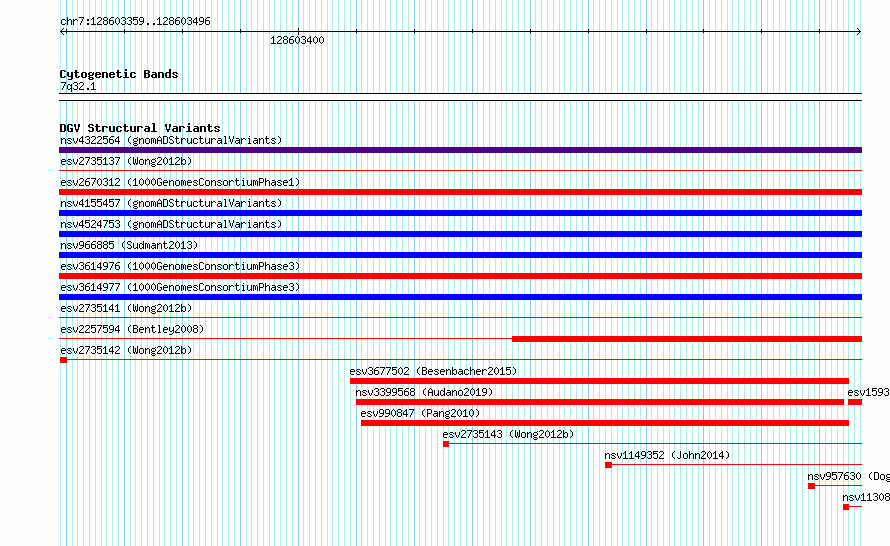Open the esv3677502 (Besenbacher2015) label

pos(433,371)
